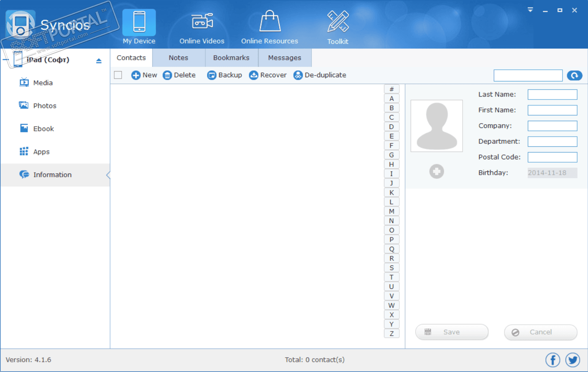The height and width of the screenshot is (372, 588).
Task: Save the contact details
Action: (452, 332)
